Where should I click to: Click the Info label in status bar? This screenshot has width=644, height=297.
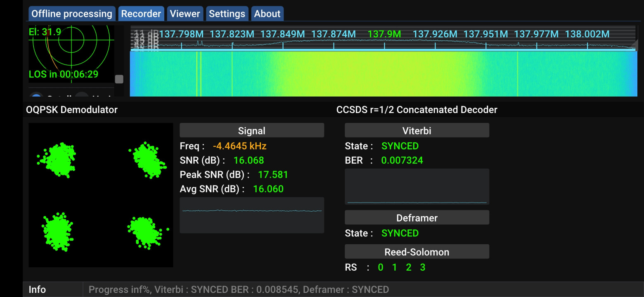pyautogui.click(x=37, y=290)
